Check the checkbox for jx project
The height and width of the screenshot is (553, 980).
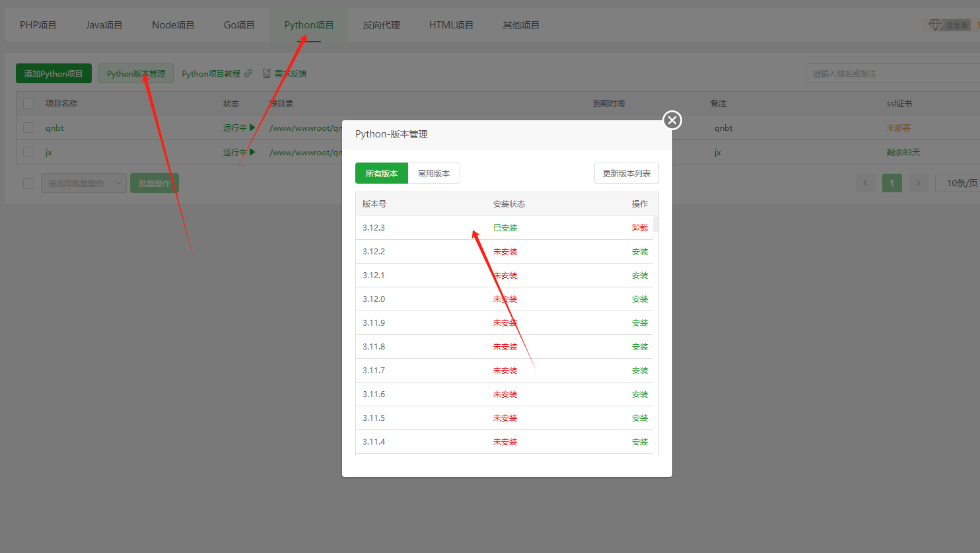pos(28,152)
